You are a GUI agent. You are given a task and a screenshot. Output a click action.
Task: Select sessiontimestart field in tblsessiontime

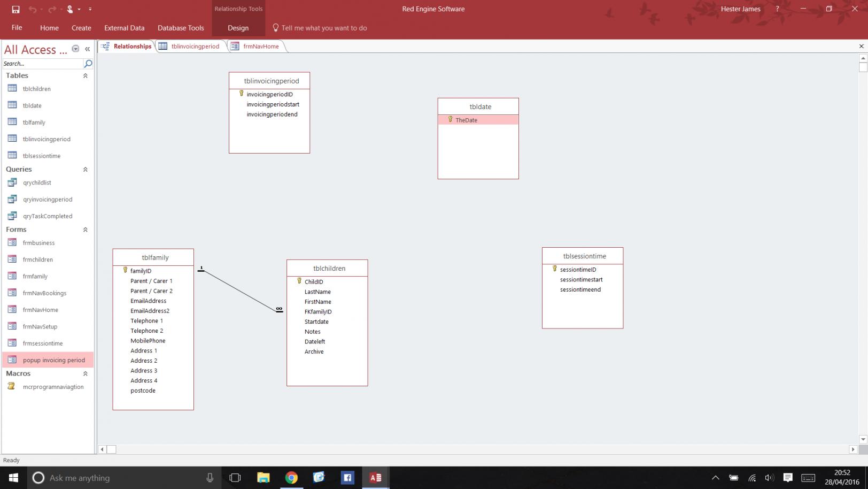pos(582,280)
